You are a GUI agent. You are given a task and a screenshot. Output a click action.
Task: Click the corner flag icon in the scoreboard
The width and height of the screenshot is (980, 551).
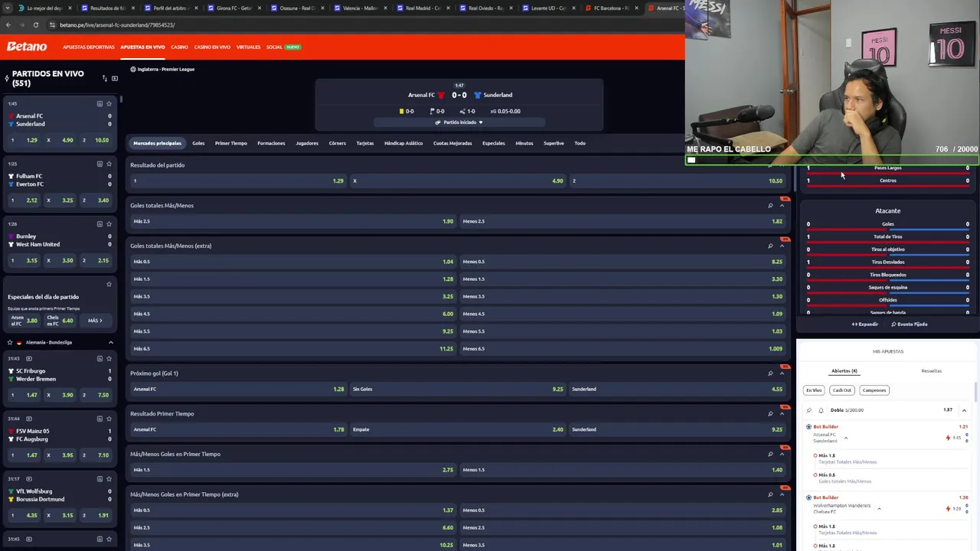431,111
